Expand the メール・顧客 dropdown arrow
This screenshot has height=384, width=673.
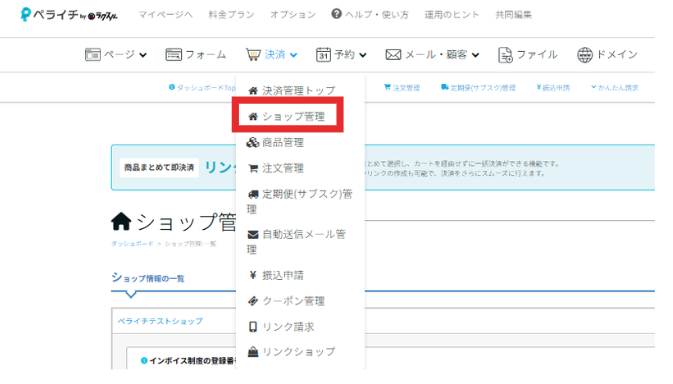tap(476, 55)
